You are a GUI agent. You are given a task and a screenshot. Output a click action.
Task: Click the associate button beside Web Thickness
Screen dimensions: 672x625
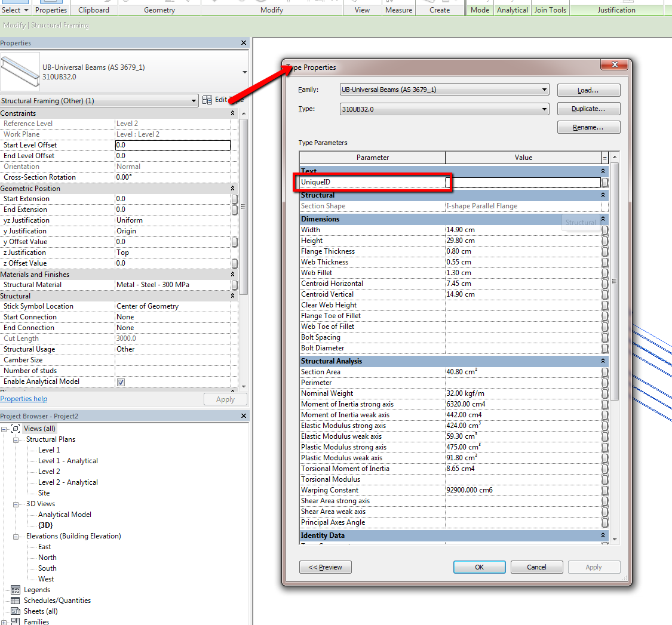(605, 262)
